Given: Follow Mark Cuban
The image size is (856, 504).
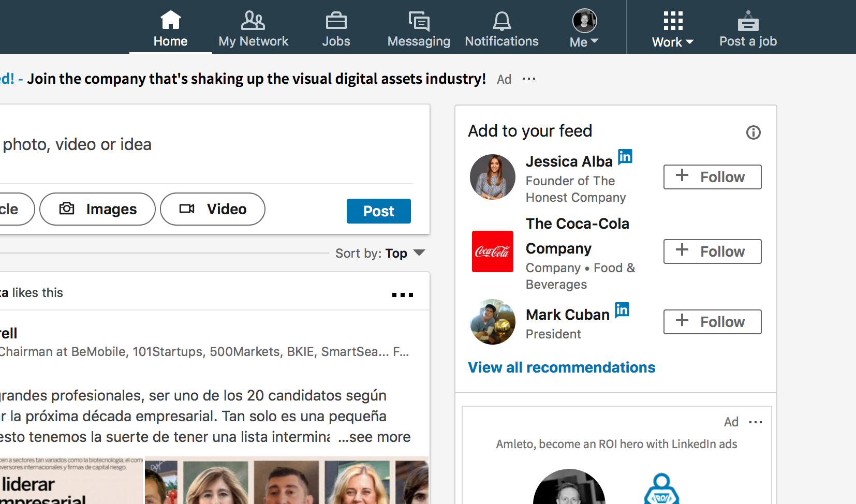Looking at the screenshot, I should (713, 322).
